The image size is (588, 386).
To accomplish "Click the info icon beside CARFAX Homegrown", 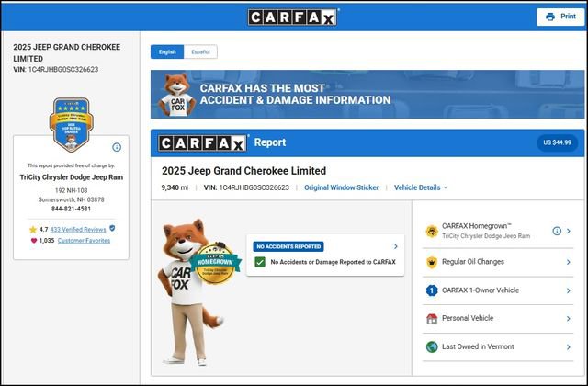I will pos(557,231).
